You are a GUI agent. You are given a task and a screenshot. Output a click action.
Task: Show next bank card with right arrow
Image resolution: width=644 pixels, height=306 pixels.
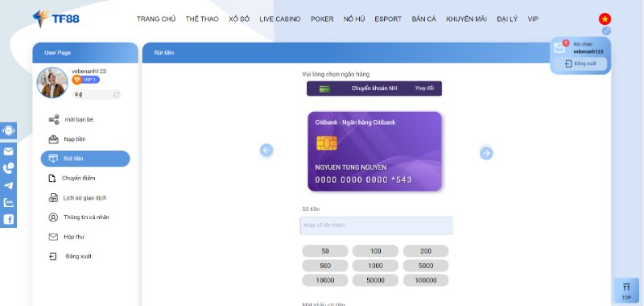pos(486,153)
